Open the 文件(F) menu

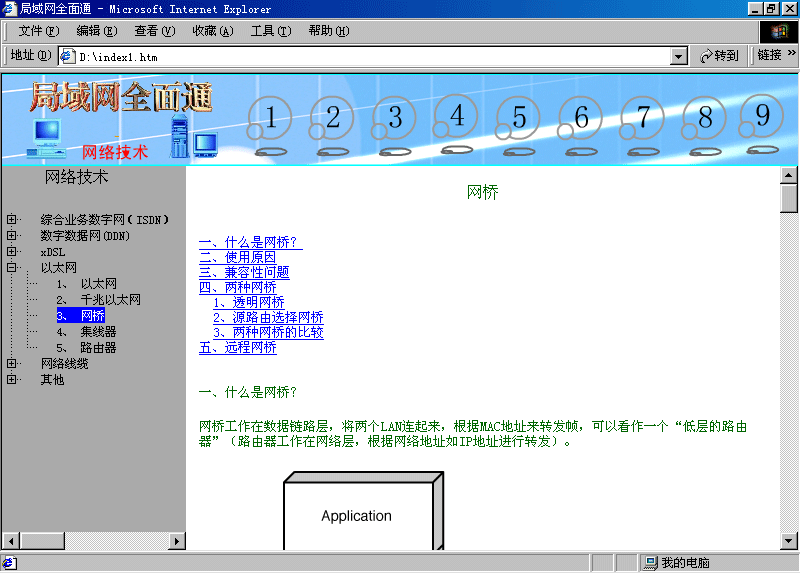tap(38, 31)
